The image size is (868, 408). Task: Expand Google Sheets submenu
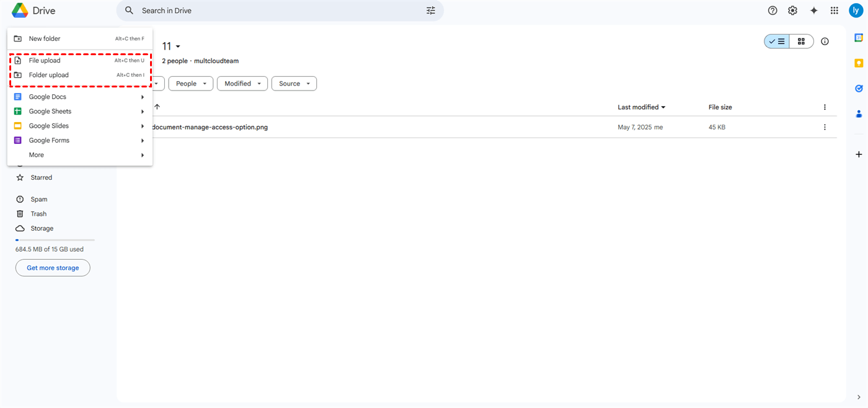pyautogui.click(x=80, y=112)
